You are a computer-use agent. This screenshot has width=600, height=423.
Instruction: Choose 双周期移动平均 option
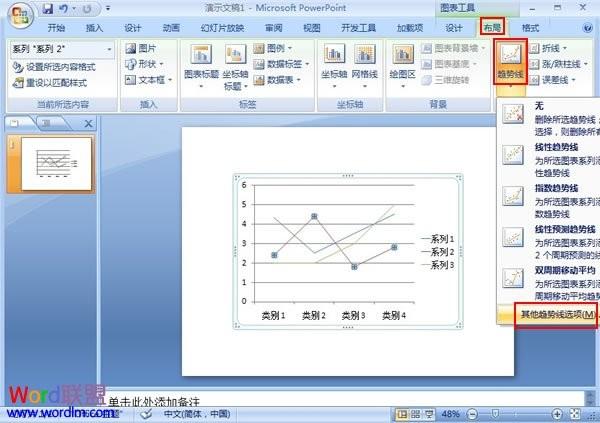(x=549, y=283)
